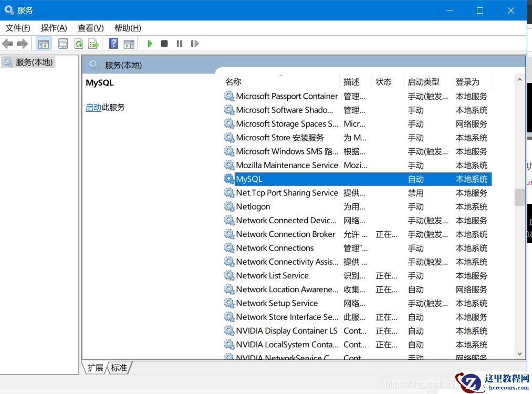Toggle the show/hide action pane icon

(x=129, y=44)
